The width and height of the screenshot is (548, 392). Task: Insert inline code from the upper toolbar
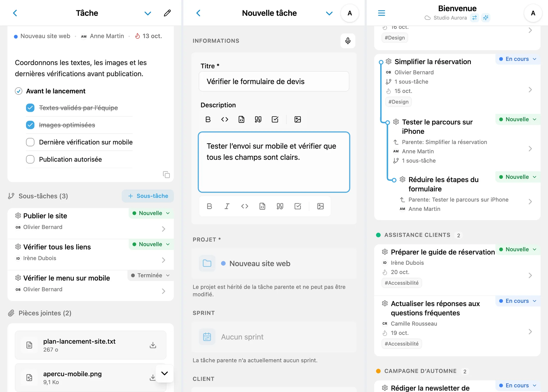225,119
